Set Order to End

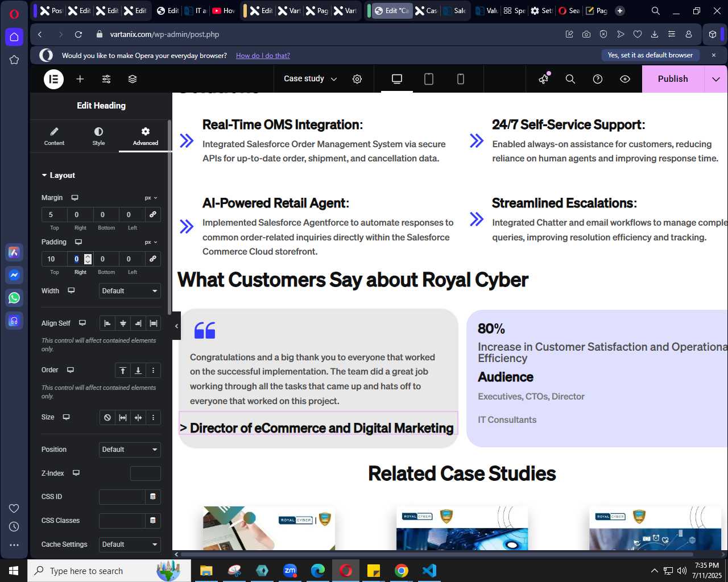[138, 371]
